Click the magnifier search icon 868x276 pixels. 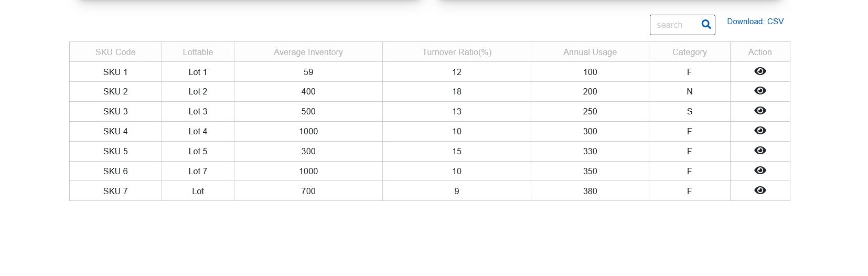(706, 25)
